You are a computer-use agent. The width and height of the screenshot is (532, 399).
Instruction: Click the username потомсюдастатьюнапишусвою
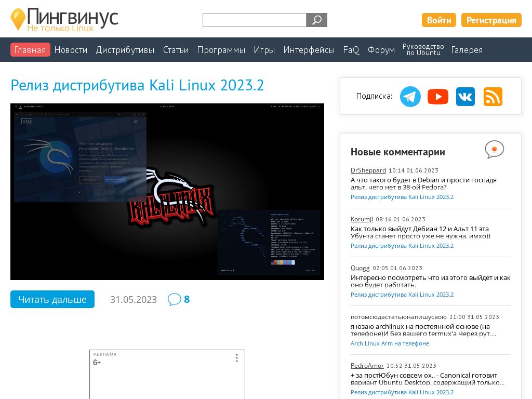pyautogui.click(x=398, y=317)
